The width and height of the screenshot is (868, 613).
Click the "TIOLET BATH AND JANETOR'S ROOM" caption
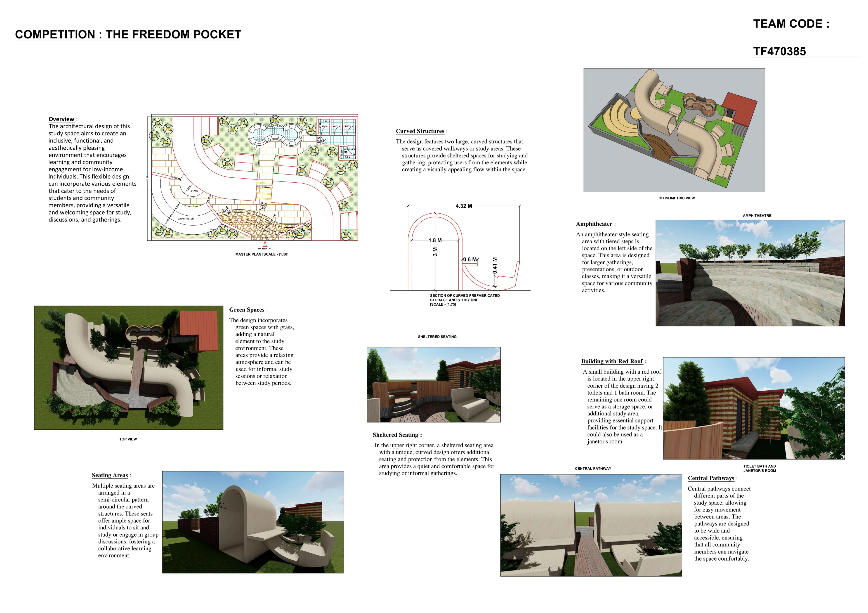(759, 469)
